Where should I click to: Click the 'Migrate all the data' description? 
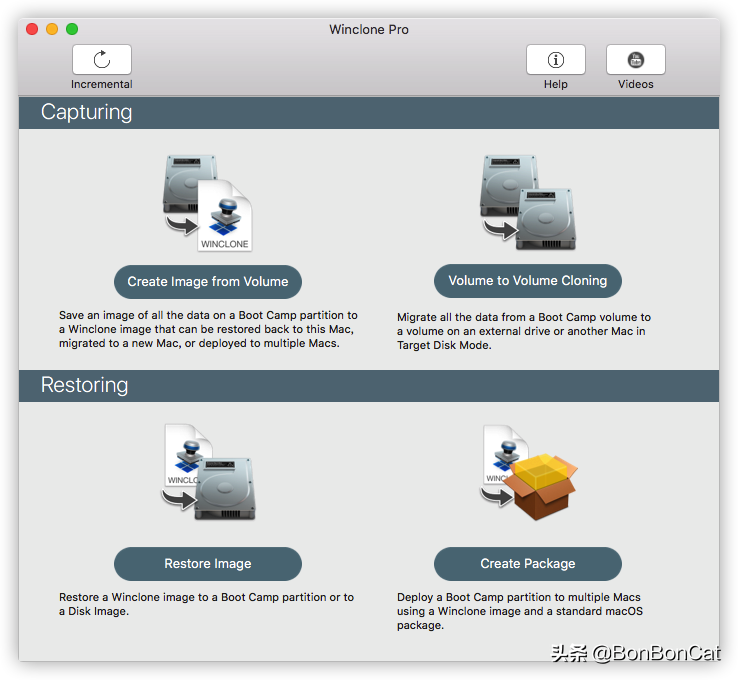tap(524, 331)
